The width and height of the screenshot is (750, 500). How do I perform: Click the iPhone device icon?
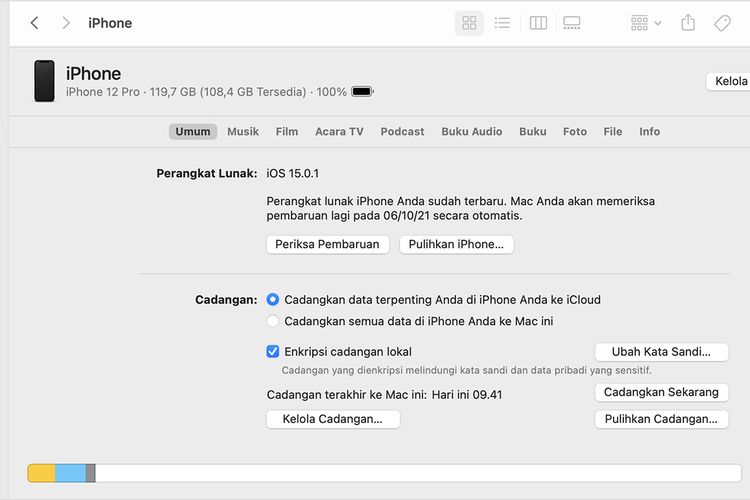tap(44, 81)
